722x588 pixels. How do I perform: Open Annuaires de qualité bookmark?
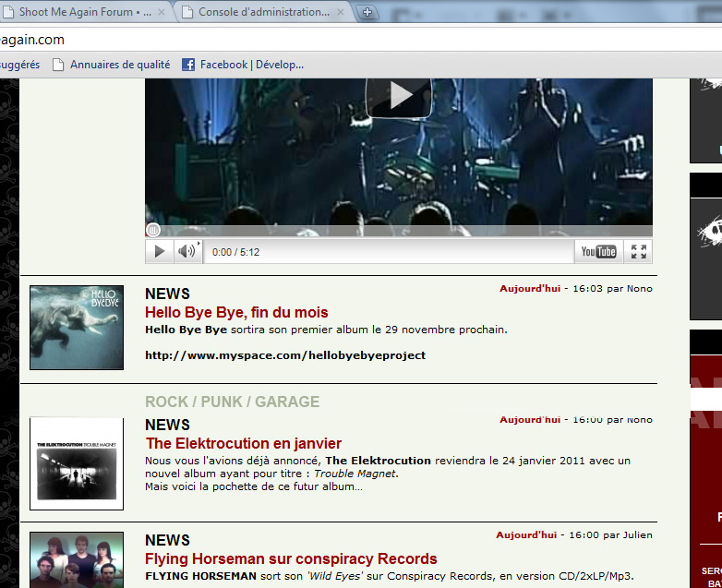(112, 65)
